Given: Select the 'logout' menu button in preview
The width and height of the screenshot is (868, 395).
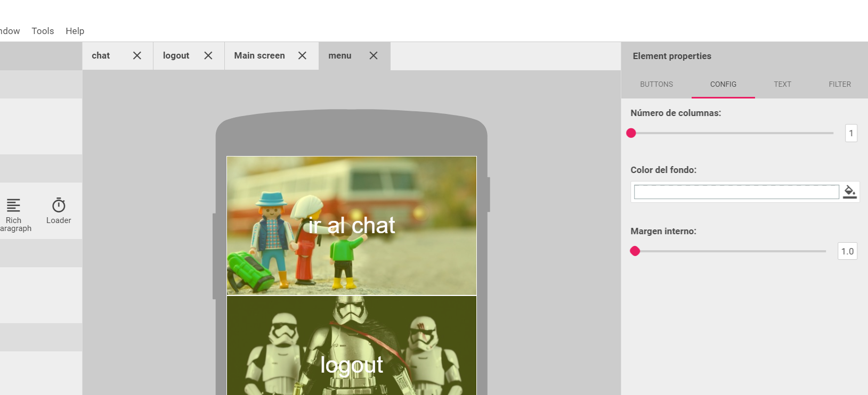Looking at the screenshot, I should click(352, 345).
